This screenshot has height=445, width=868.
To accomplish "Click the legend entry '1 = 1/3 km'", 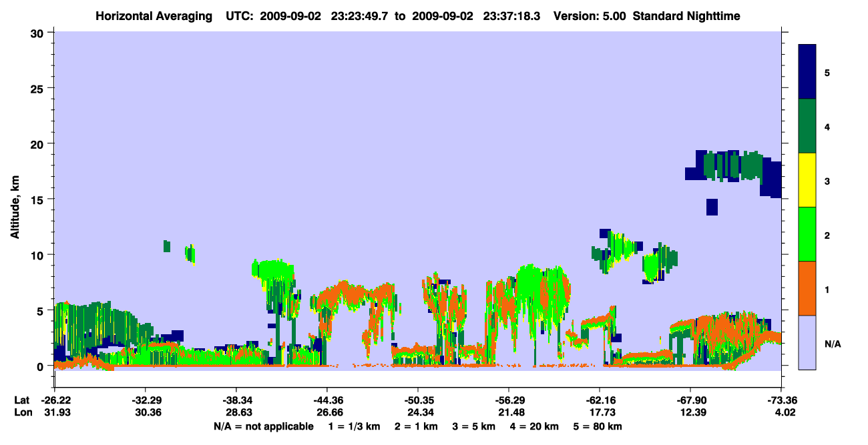I will [355, 426].
